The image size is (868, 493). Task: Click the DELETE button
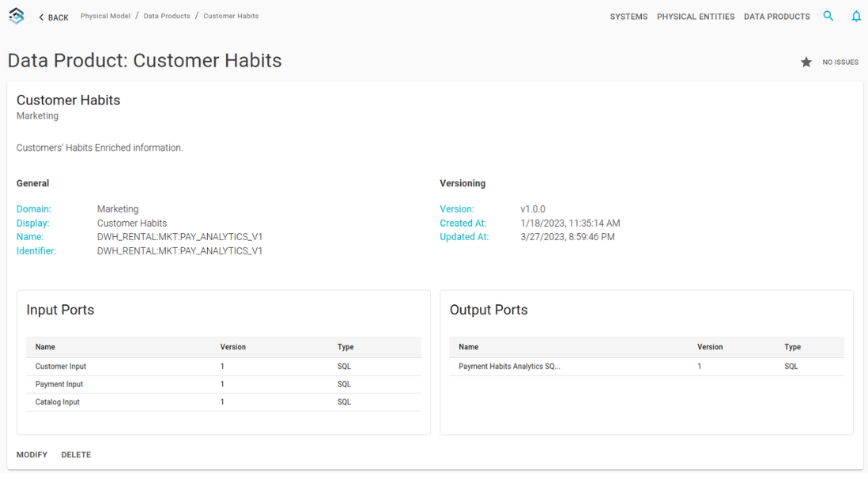76,454
